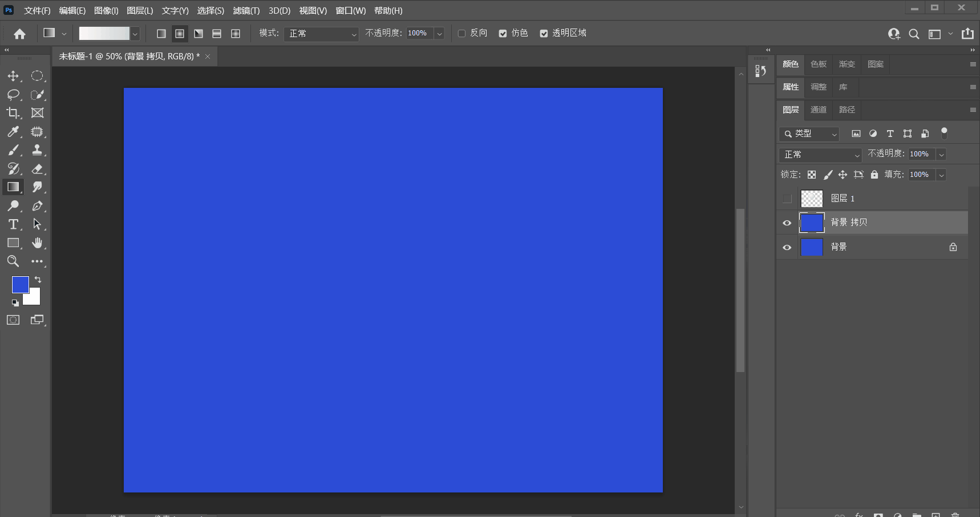Hide the 背景 拷贝 layer
This screenshot has width=980, height=517.
point(787,223)
